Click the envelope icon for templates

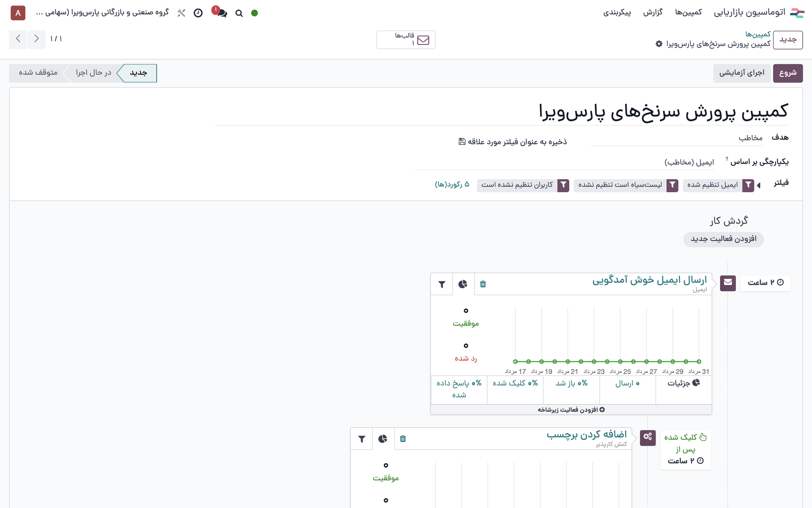point(423,40)
